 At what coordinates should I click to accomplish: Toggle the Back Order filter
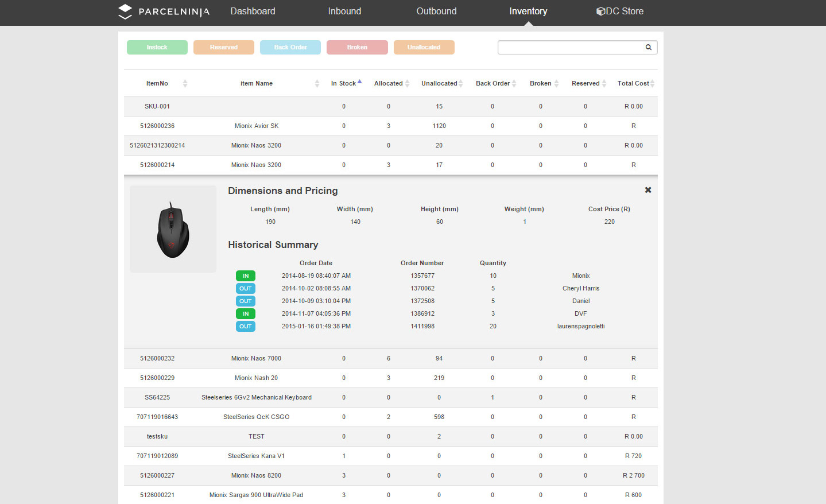(290, 47)
